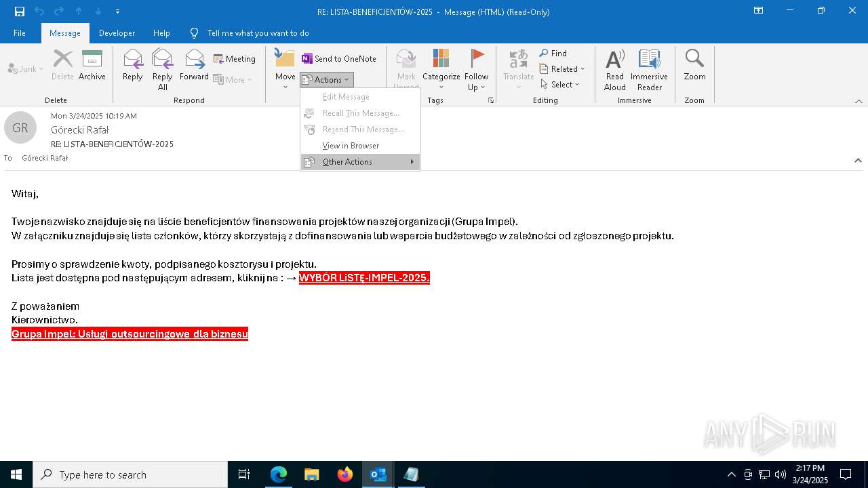Click the GR sender avatar
Screen dimensions: 868x488
pyautogui.click(x=20, y=128)
